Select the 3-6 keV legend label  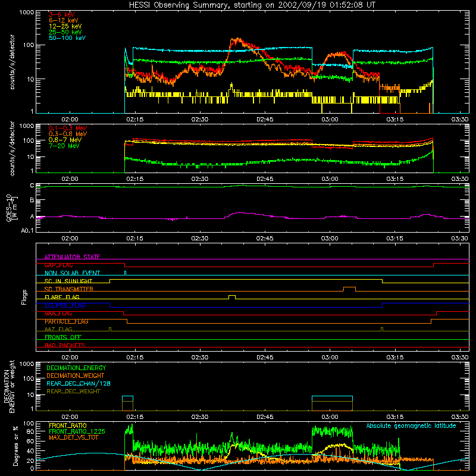[x=62, y=14]
